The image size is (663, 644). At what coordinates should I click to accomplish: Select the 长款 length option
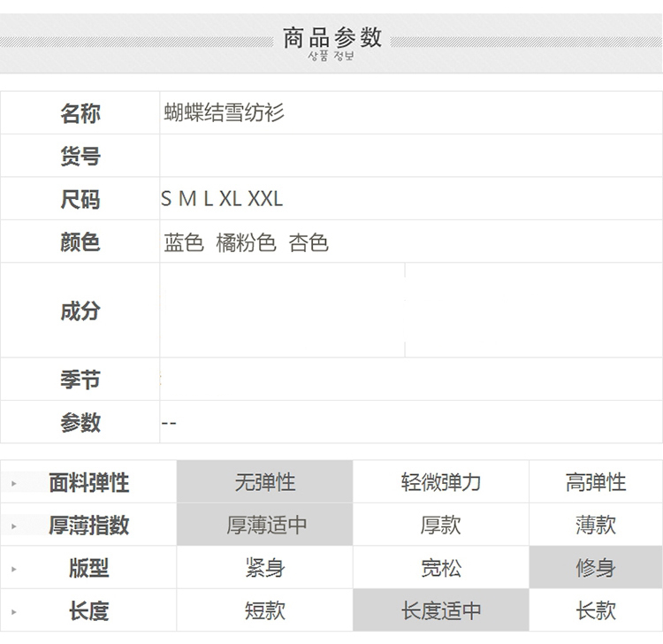pos(595,609)
